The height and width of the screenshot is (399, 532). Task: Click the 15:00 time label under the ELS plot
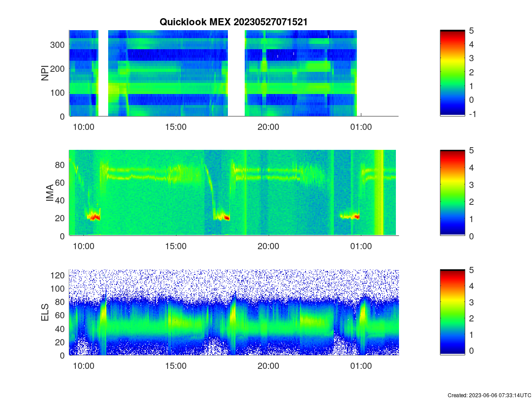pos(176,366)
